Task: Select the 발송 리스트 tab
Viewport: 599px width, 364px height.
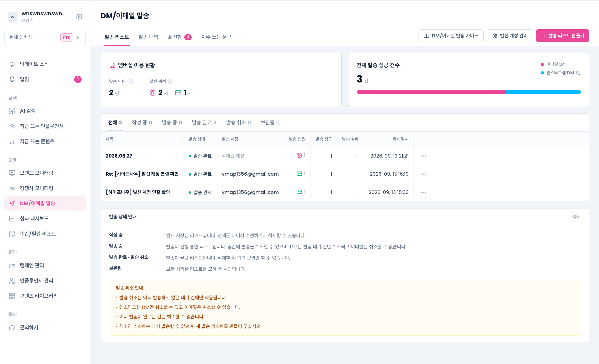Action: pos(116,37)
